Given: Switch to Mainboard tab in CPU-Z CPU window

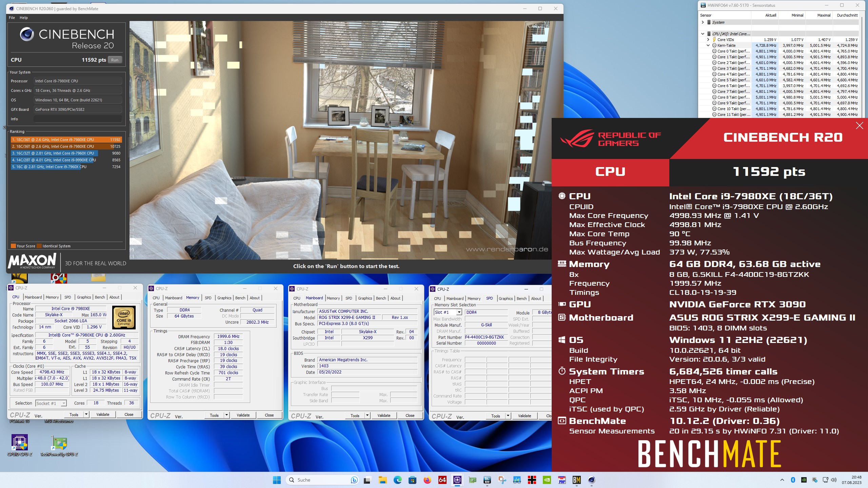Looking at the screenshot, I should tap(33, 297).
